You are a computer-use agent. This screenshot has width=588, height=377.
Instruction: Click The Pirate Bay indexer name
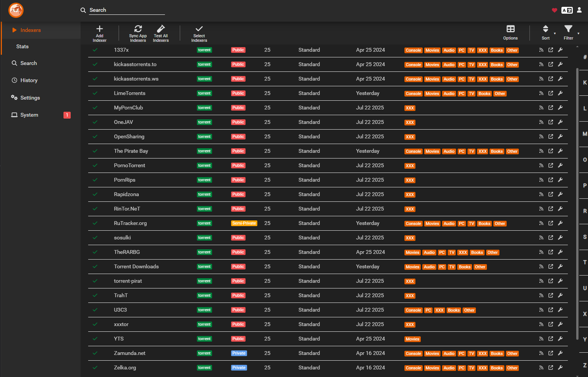[x=131, y=151]
